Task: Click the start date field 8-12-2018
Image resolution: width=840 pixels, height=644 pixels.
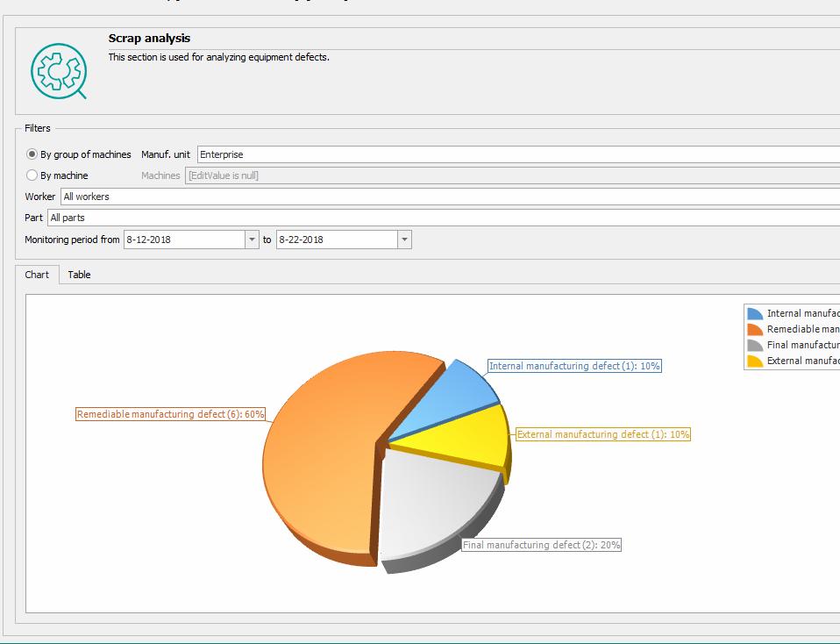Action: (184, 240)
